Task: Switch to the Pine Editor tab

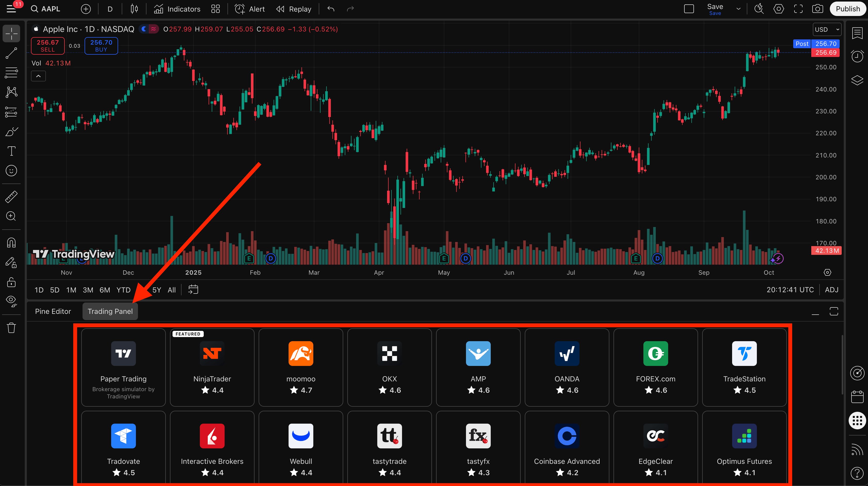Action: pos(53,311)
